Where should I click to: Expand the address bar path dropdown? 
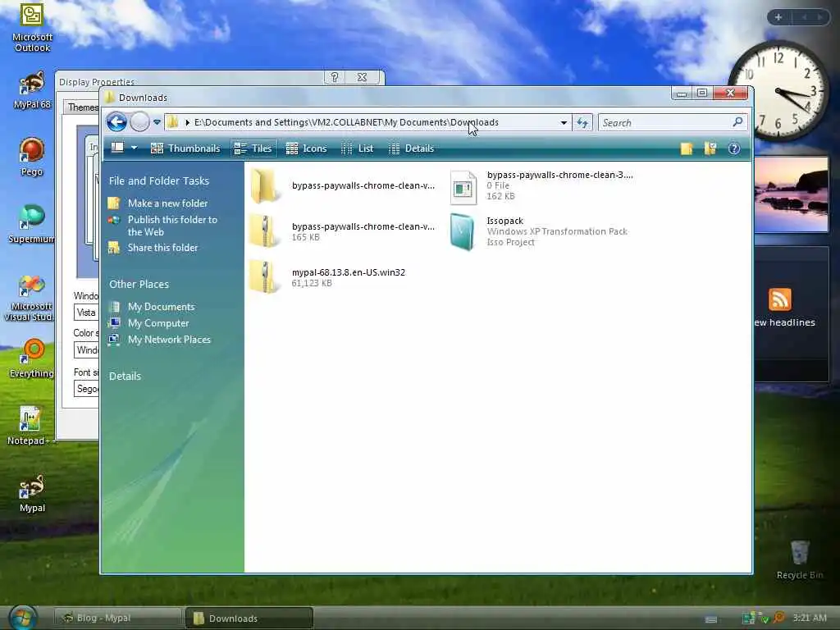coord(564,123)
